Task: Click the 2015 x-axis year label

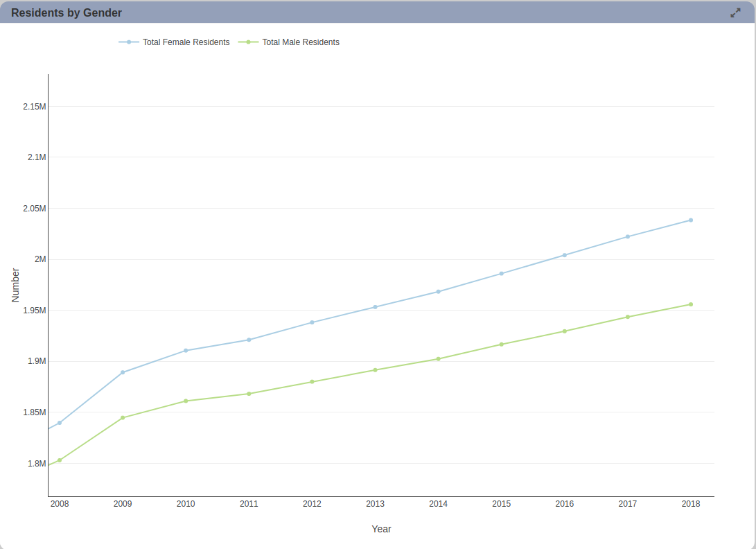Action: point(502,504)
